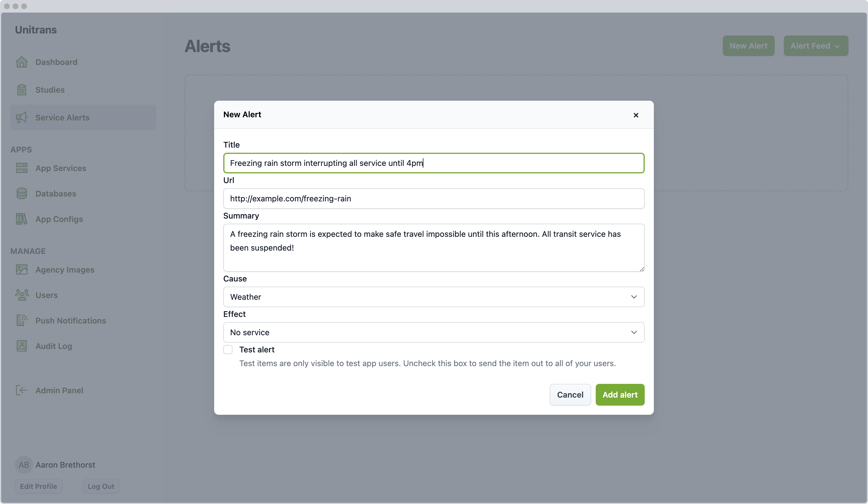The height and width of the screenshot is (504, 868).
Task: Click the Dashboard house icon
Action: (22, 62)
